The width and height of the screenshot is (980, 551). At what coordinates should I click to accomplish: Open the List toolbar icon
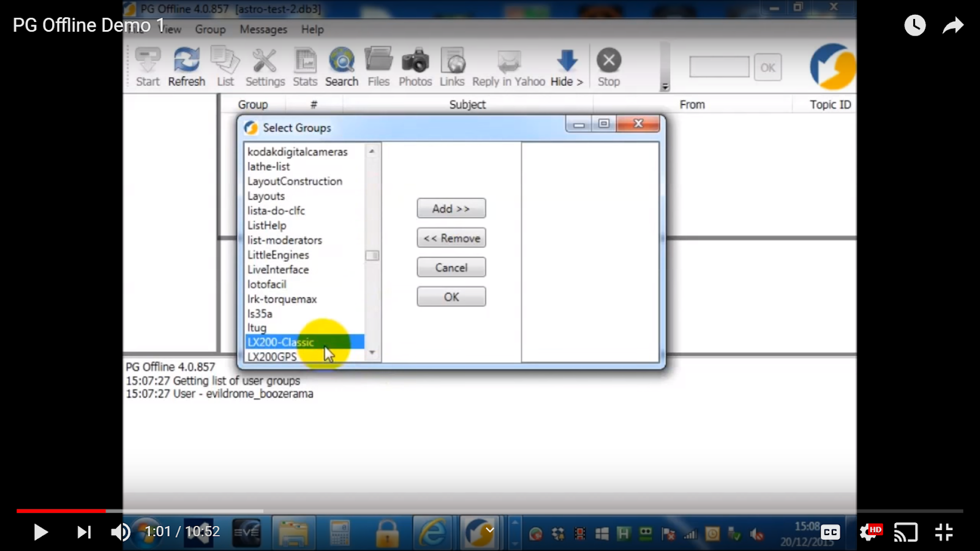click(225, 67)
